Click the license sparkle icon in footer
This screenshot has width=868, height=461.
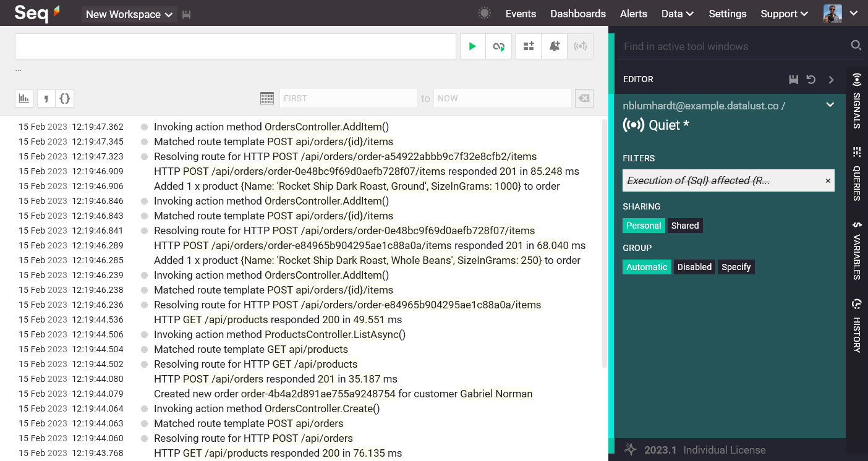630,449
